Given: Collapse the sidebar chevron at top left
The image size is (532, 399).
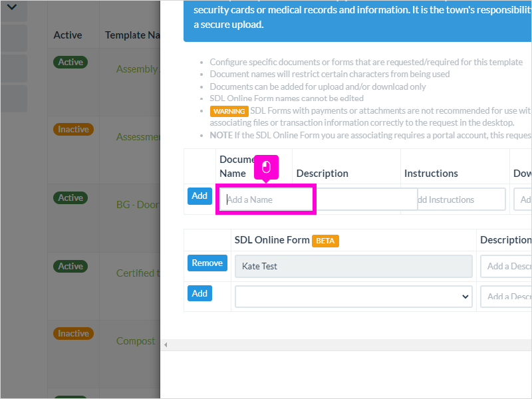Looking at the screenshot, I should tap(12, 7).
